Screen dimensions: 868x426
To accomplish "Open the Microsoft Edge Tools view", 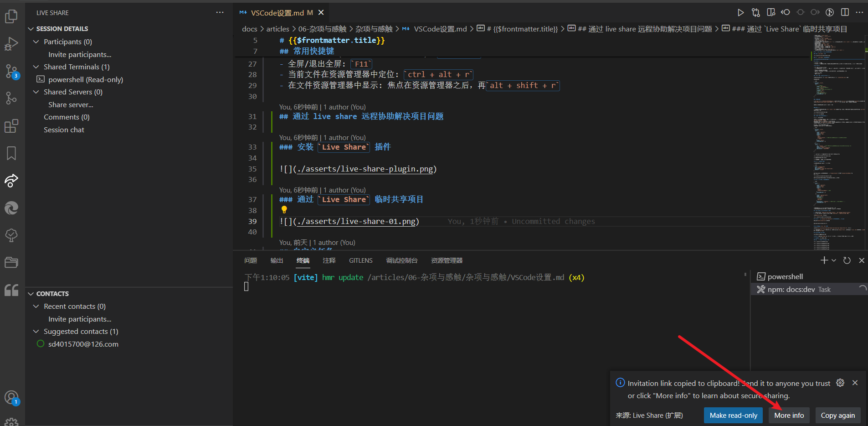I will (x=11, y=208).
